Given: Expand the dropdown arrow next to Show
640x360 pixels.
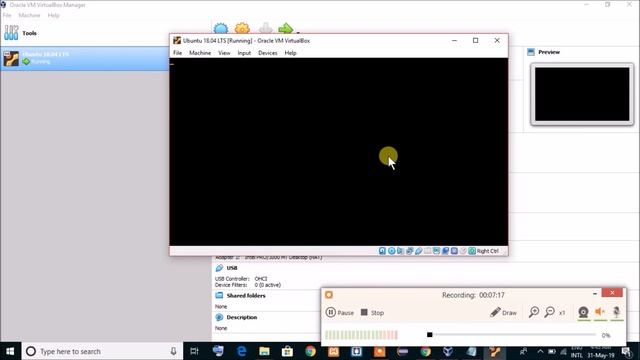Looking at the screenshot, I should (298, 32).
